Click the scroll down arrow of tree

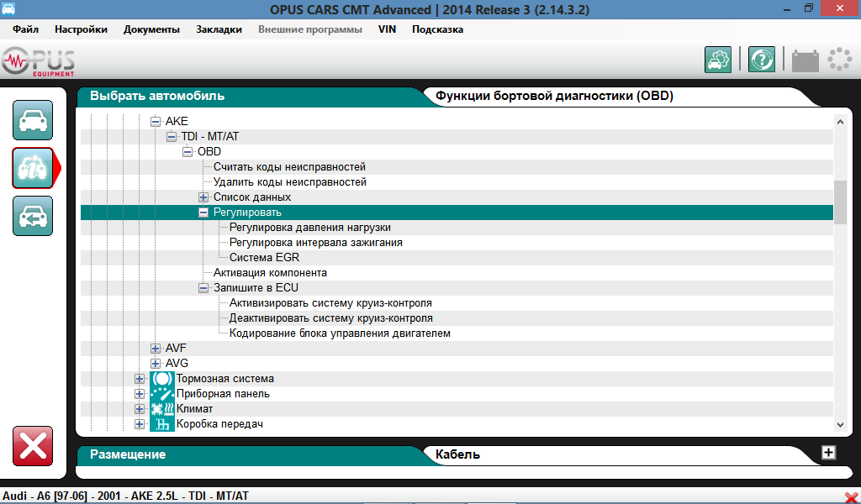coord(840,424)
